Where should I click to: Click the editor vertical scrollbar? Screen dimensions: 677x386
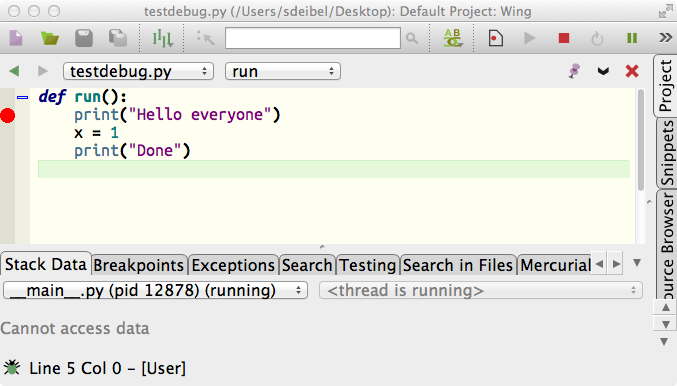click(641, 140)
